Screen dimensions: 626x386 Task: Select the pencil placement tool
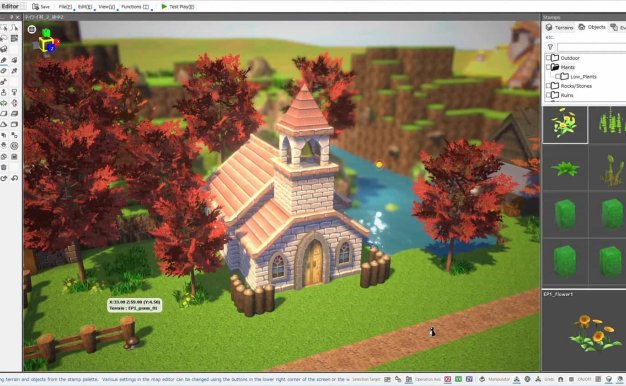[4, 60]
